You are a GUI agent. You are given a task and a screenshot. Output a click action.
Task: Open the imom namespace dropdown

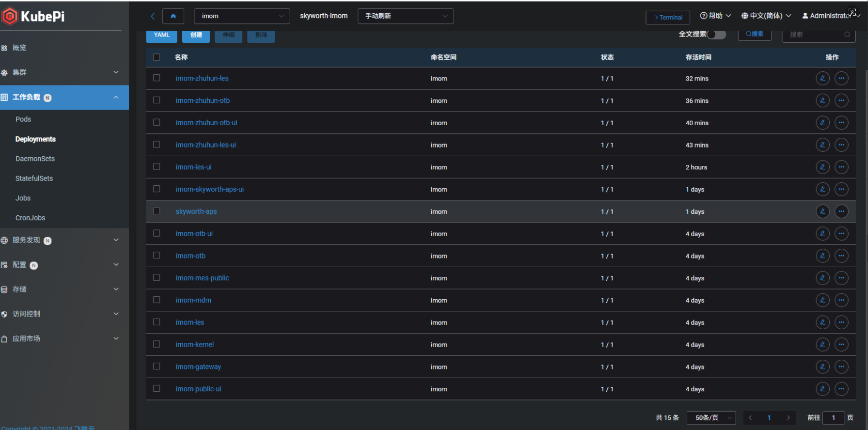tap(242, 16)
